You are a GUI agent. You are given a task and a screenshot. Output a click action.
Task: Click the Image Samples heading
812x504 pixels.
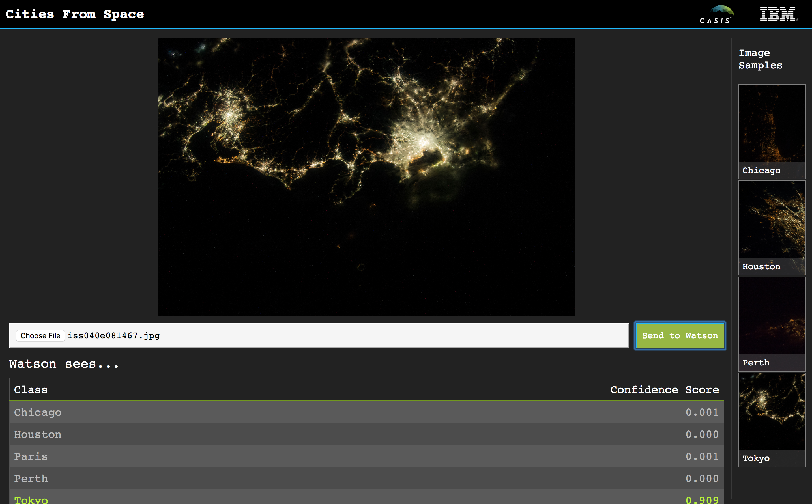click(760, 59)
